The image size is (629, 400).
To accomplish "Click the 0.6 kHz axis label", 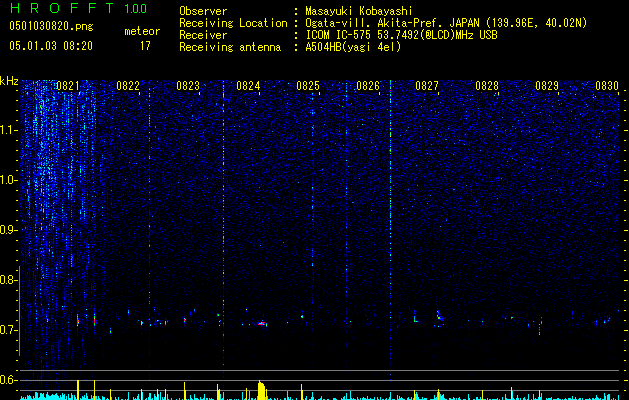I will tap(7, 380).
